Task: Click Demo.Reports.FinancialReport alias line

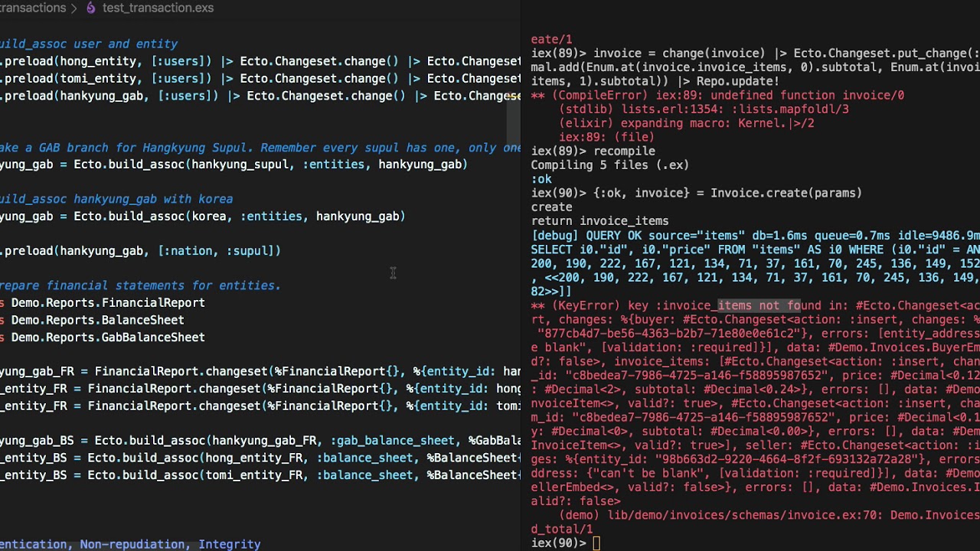Action: point(103,303)
